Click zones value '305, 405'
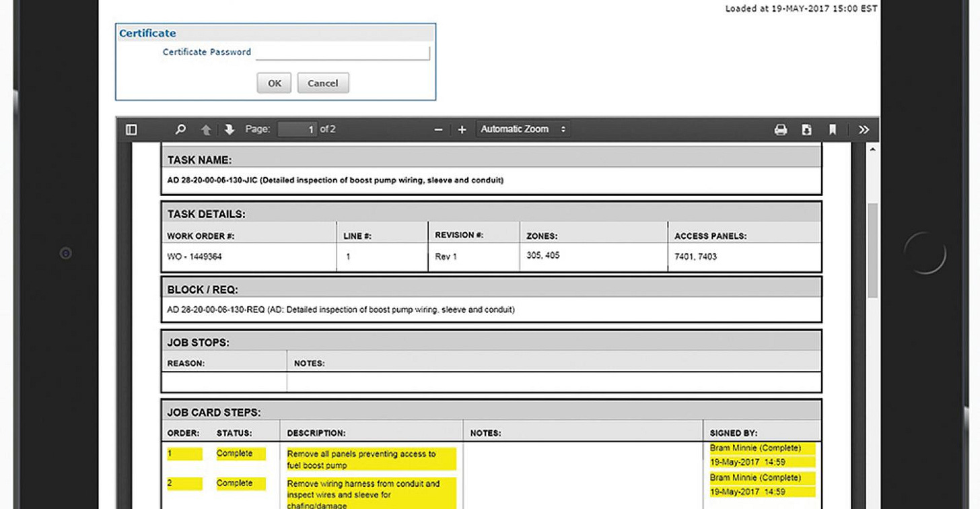The height and width of the screenshot is (509, 980). click(x=542, y=255)
